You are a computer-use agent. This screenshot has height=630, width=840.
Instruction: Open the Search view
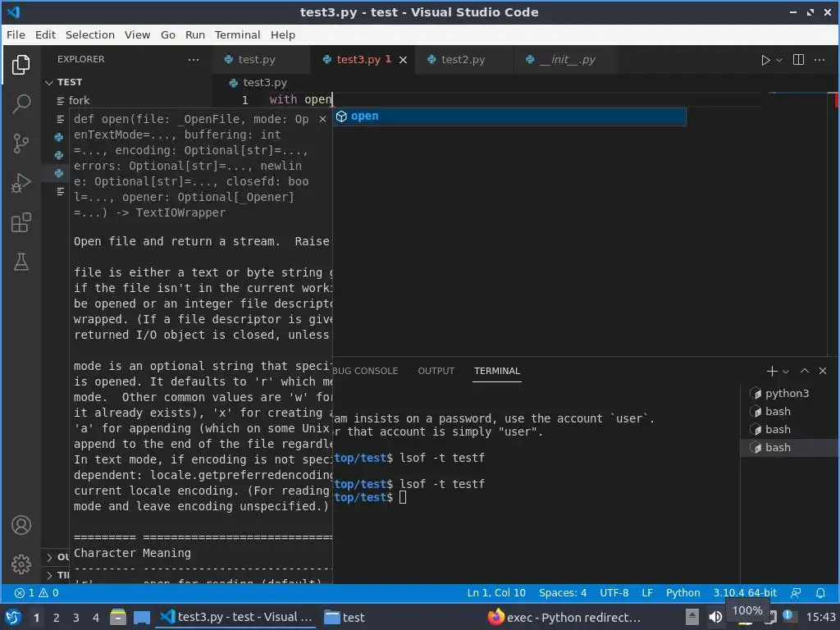(21, 104)
